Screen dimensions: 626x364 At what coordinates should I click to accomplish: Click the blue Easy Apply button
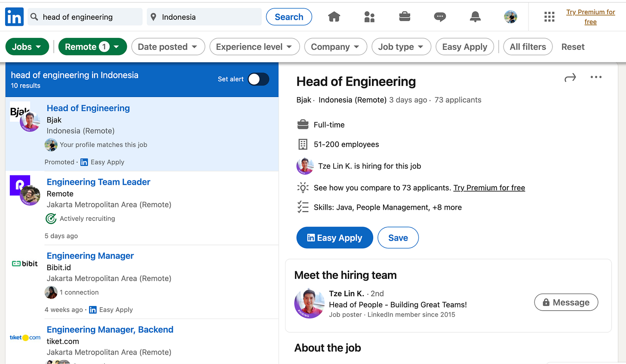[x=334, y=238]
